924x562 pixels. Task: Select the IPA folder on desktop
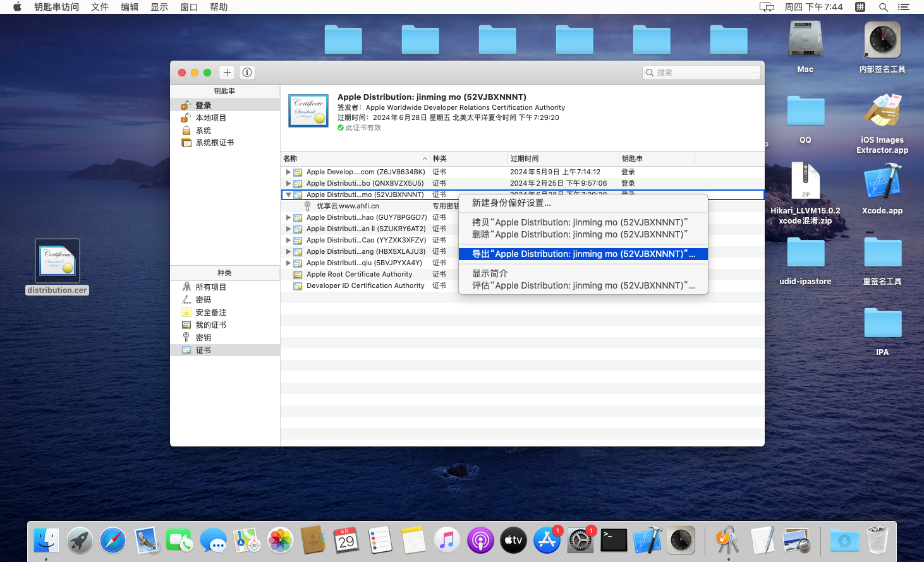click(x=882, y=331)
